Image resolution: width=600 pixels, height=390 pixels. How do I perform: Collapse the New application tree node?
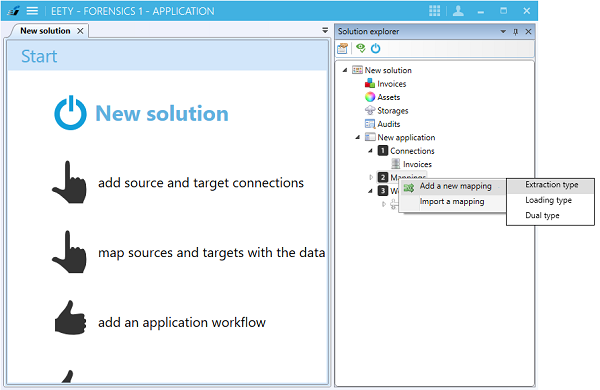coord(357,137)
